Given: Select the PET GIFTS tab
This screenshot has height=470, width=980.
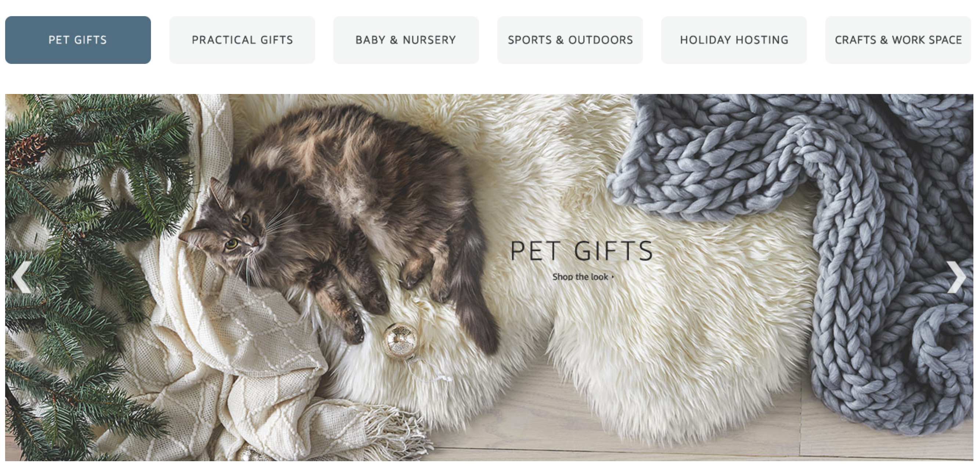Looking at the screenshot, I should pos(78,40).
